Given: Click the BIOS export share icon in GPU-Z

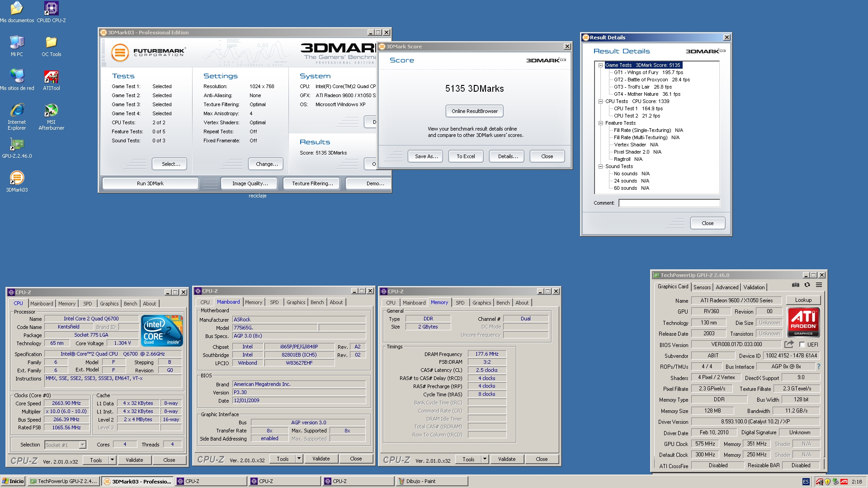Looking at the screenshot, I should 789,344.
